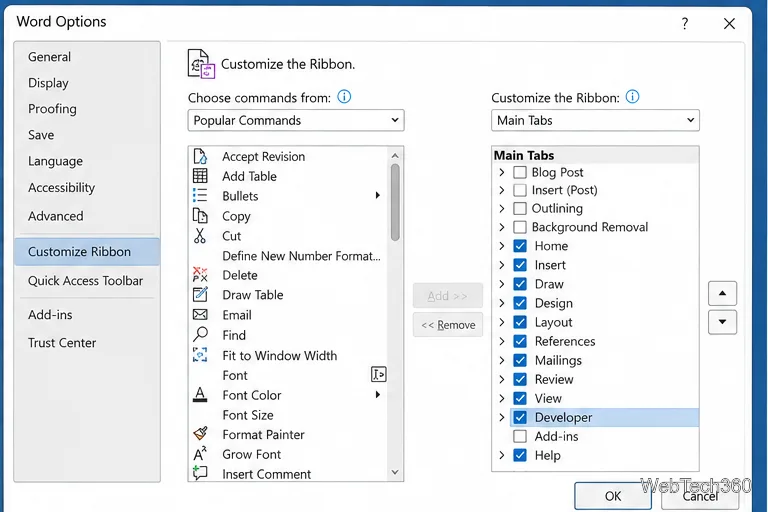Viewport: 768px width, 512px height.
Task: Click the Delete command icon
Action: pos(200,275)
